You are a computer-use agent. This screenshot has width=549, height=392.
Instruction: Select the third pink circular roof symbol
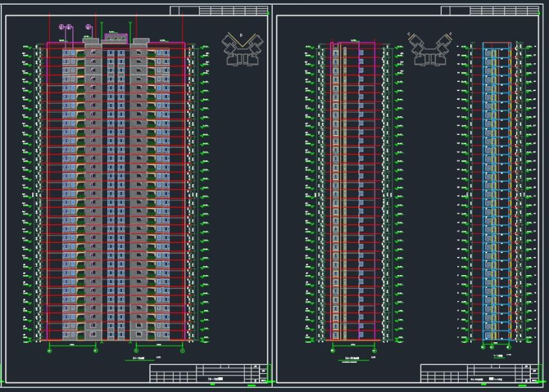click(x=88, y=27)
